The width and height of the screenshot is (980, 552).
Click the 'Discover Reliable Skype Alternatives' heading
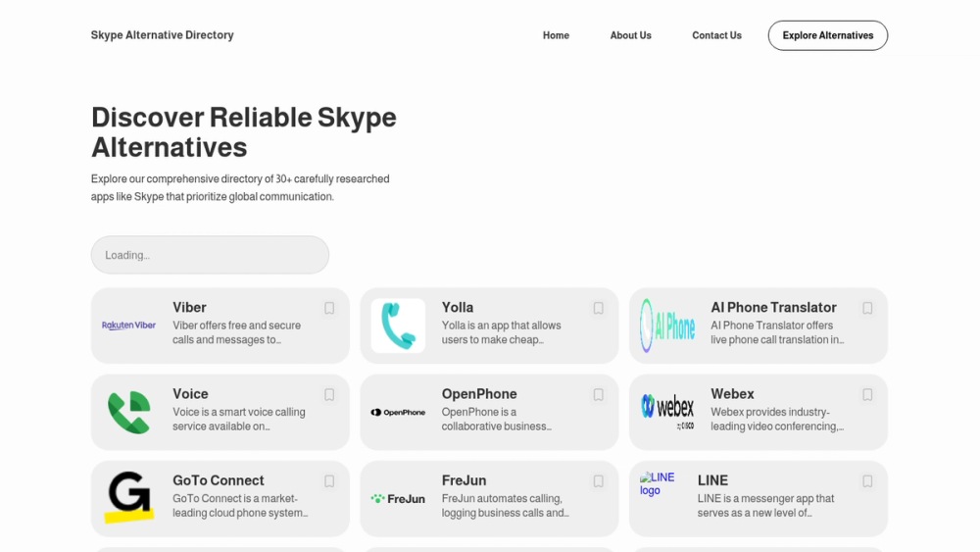point(244,132)
